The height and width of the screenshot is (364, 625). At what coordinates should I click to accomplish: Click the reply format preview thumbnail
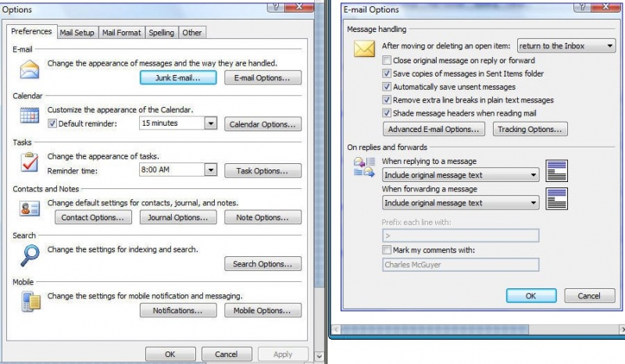556,170
